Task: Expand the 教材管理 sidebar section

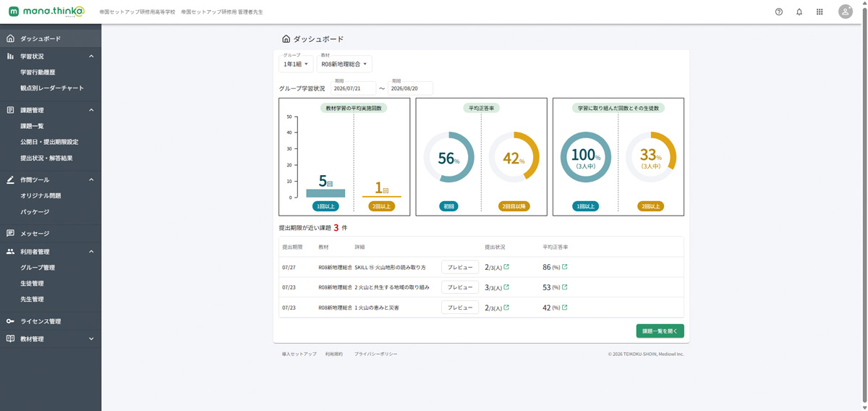Action: pos(91,339)
